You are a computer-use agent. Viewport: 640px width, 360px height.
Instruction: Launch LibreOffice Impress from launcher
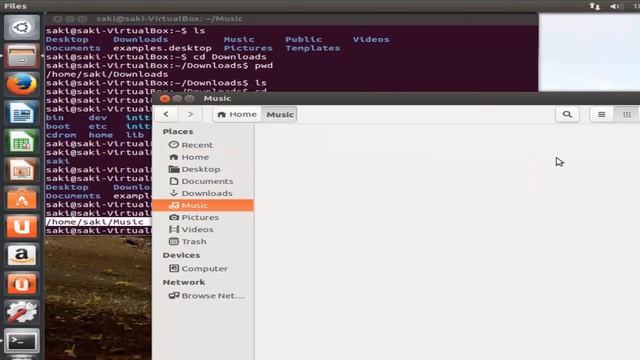(x=22, y=170)
